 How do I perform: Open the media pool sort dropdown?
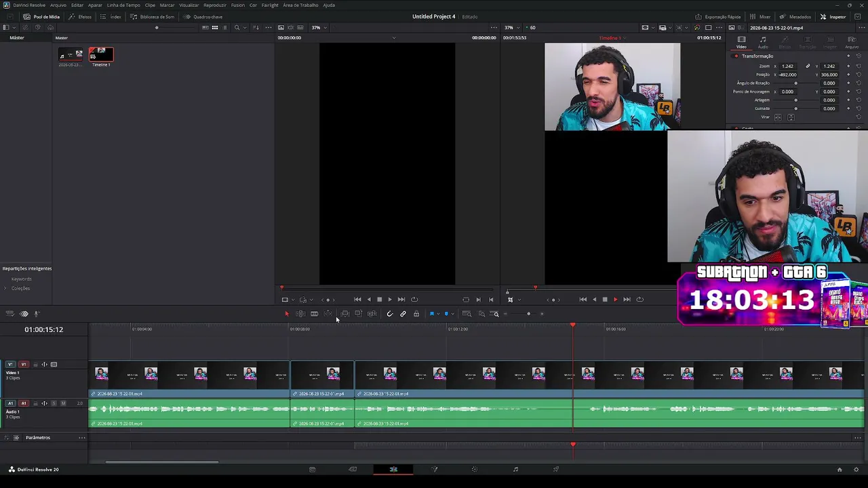pos(256,28)
